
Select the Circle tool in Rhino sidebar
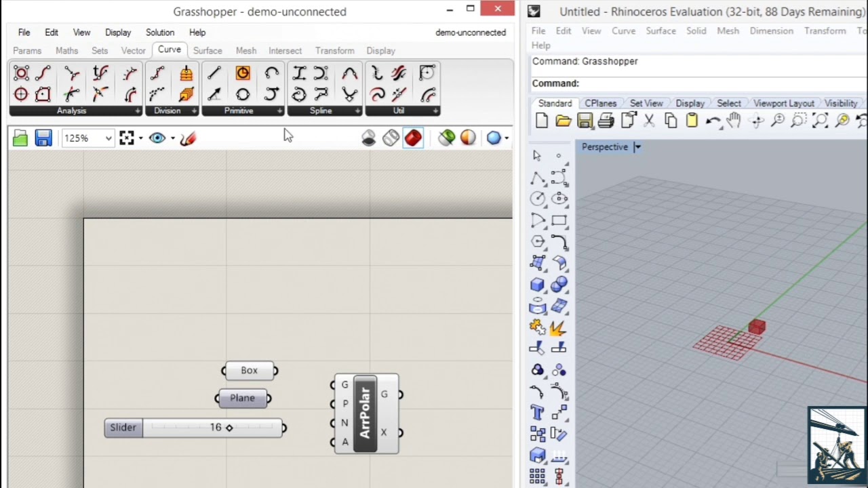537,199
